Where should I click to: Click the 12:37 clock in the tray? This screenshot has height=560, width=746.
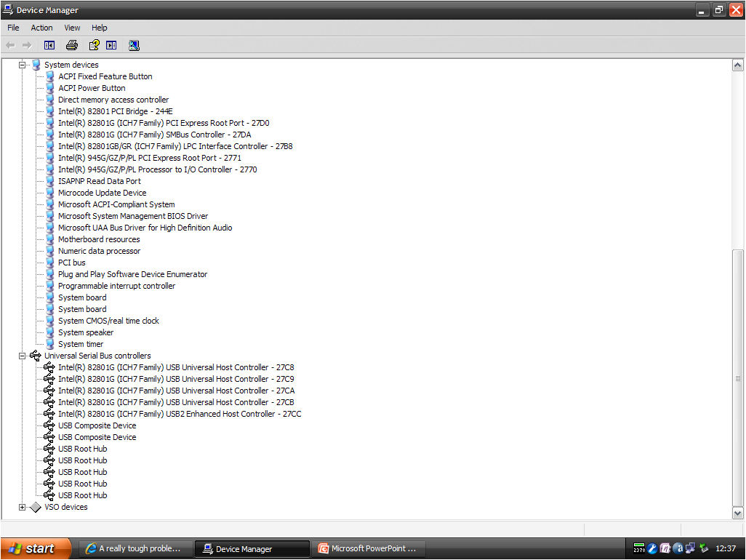(726, 548)
